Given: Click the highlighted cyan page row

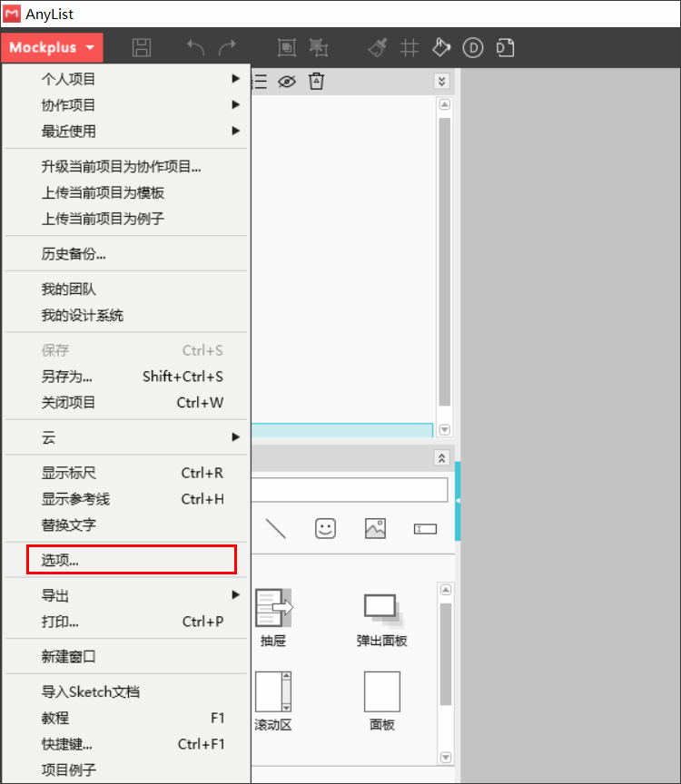Looking at the screenshot, I should [342, 430].
